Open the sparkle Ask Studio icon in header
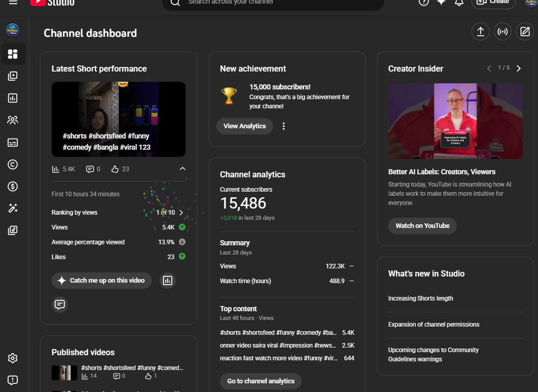Viewport: 538px width, 392px height. point(441,2)
